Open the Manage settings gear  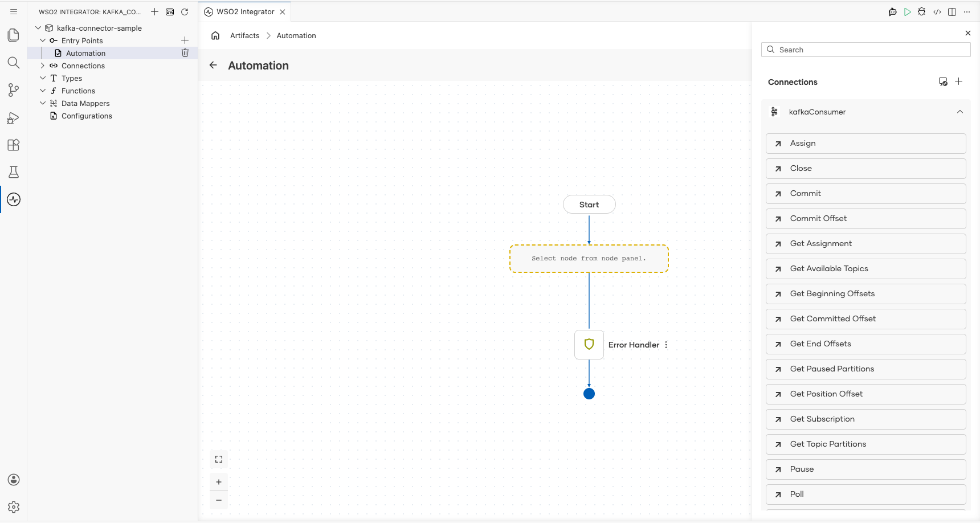pyautogui.click(x=14, y=507)
